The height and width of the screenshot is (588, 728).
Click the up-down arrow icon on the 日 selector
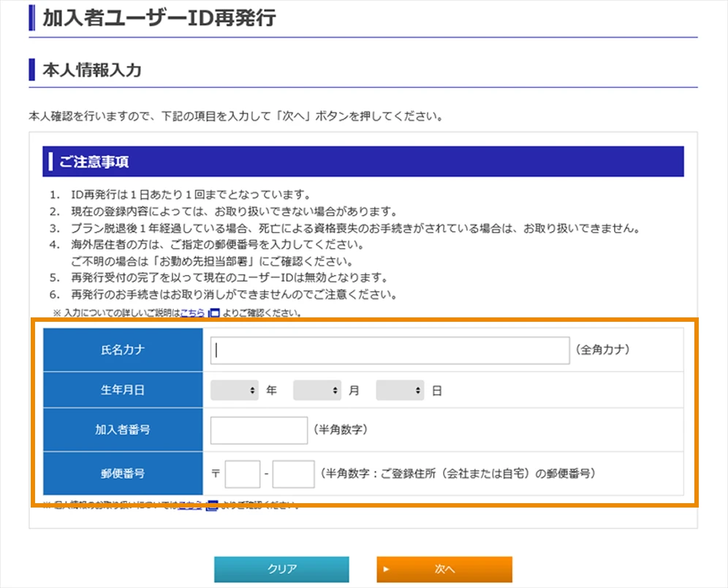coord(417,390)
